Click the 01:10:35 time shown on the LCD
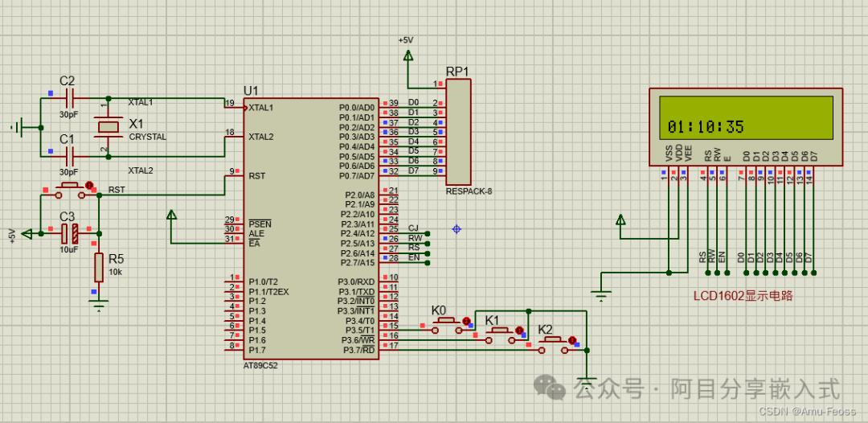 tap(706, 127)
